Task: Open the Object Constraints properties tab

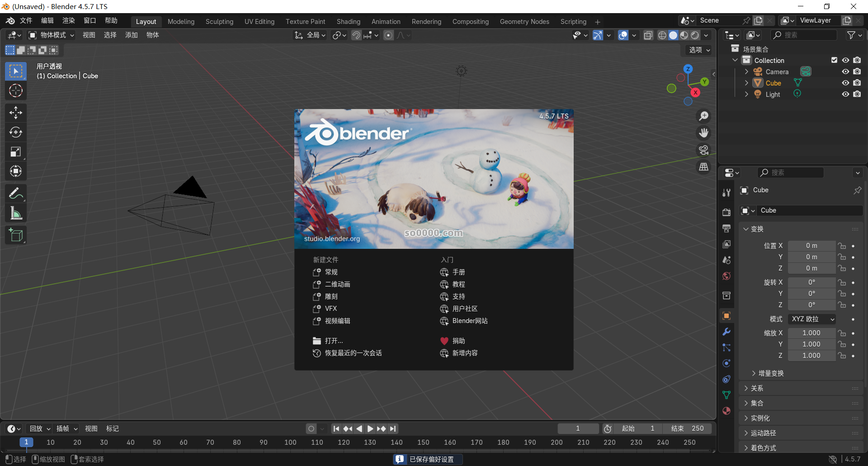Action: [x=726, y=379]
